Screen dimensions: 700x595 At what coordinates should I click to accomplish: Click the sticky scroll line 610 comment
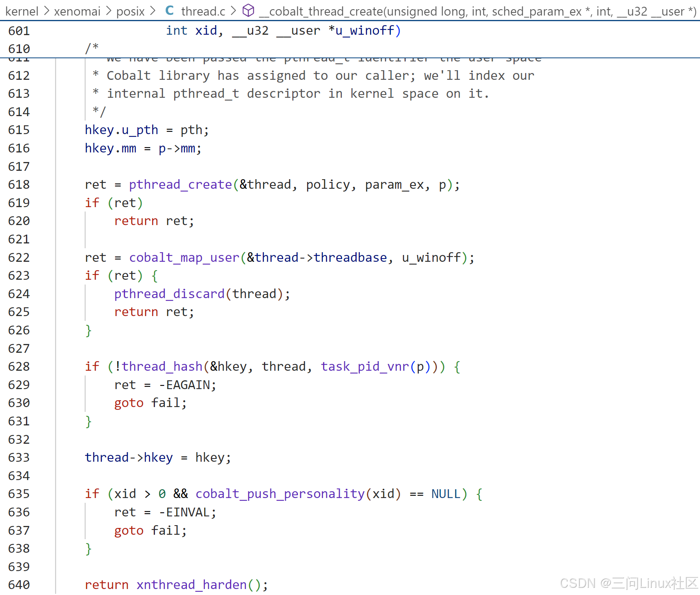[350, 49]
